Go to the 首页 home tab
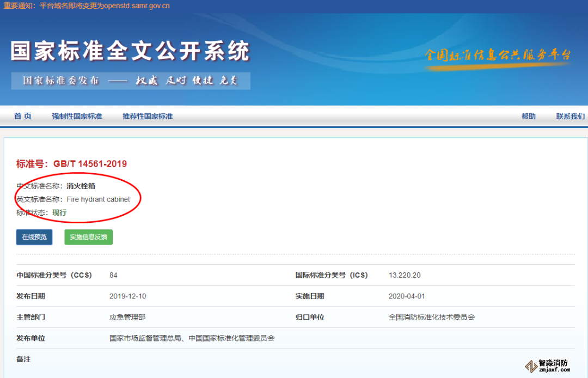 click(x=23, y=116)
